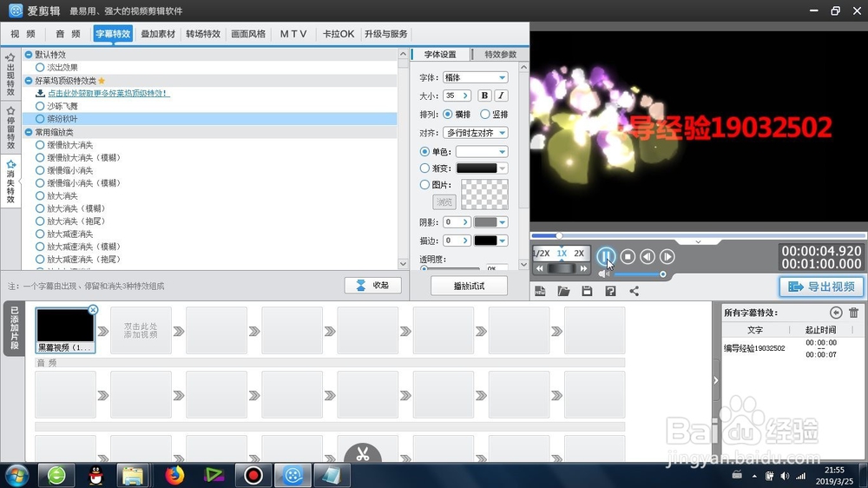The width and height of the screenshot is (868, 488).
Task: Open the 字幕特效 tab
Action: click(x=113, y=34)
